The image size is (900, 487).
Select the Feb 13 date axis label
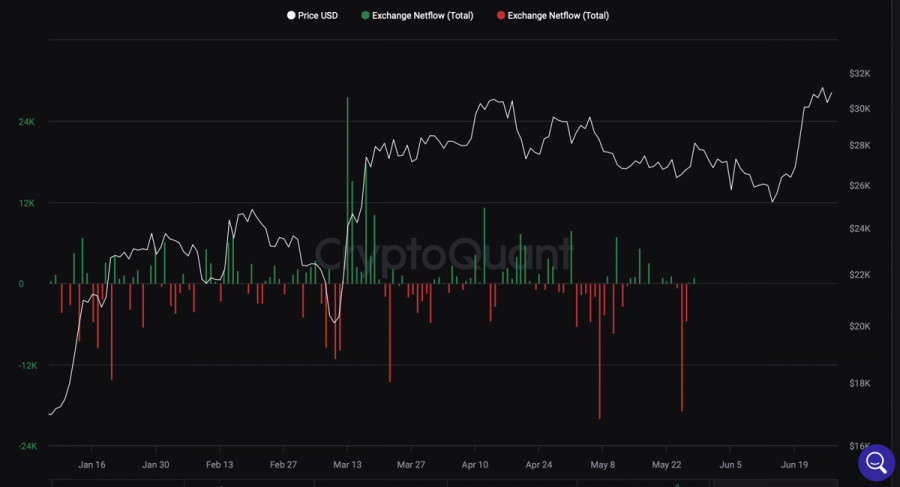[219, 465]
